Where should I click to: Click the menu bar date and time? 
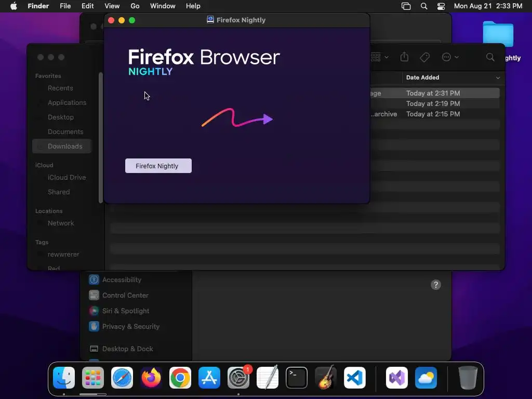[488, 6]
